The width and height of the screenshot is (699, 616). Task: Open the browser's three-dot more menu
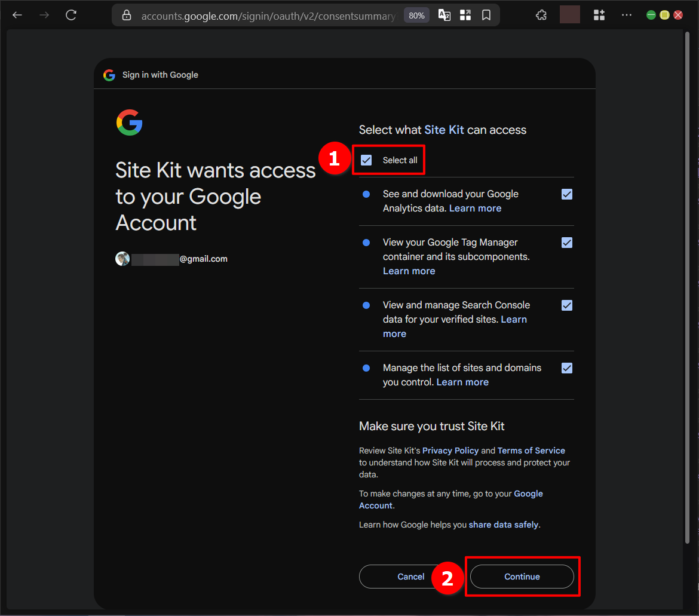coord(626,14)
